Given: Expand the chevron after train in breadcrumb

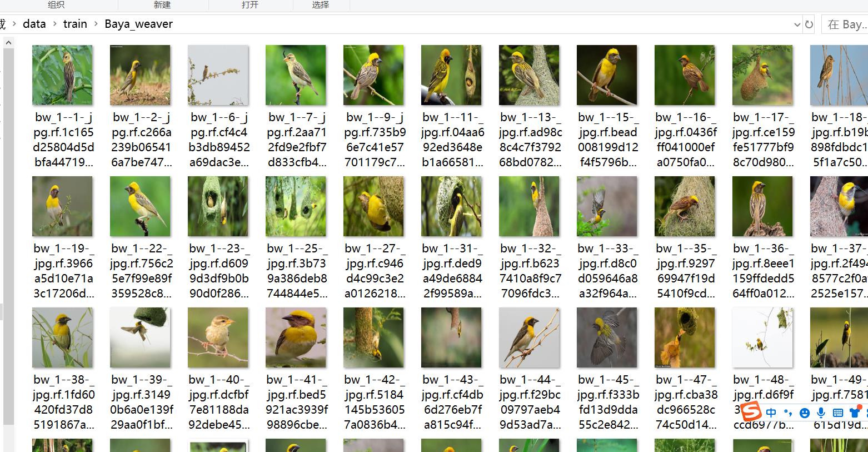Looking at the screenshot, I should pyautogui.click(x=96, y=24).
